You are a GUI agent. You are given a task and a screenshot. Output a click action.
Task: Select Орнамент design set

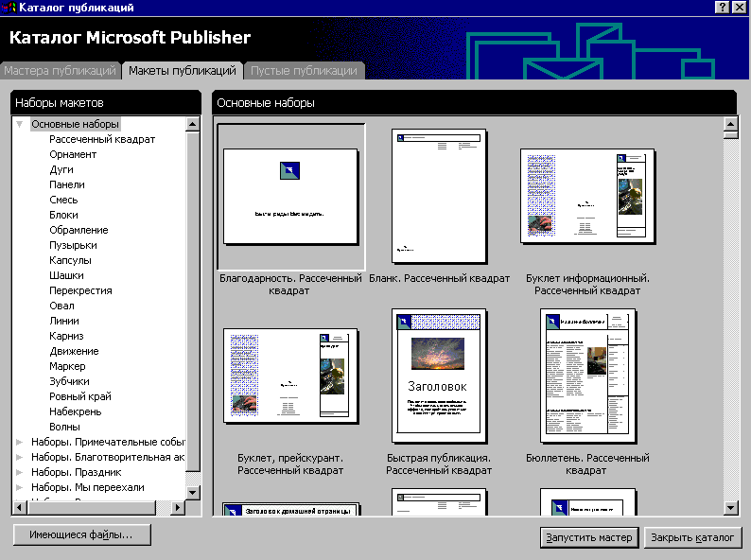click(73, 154)
